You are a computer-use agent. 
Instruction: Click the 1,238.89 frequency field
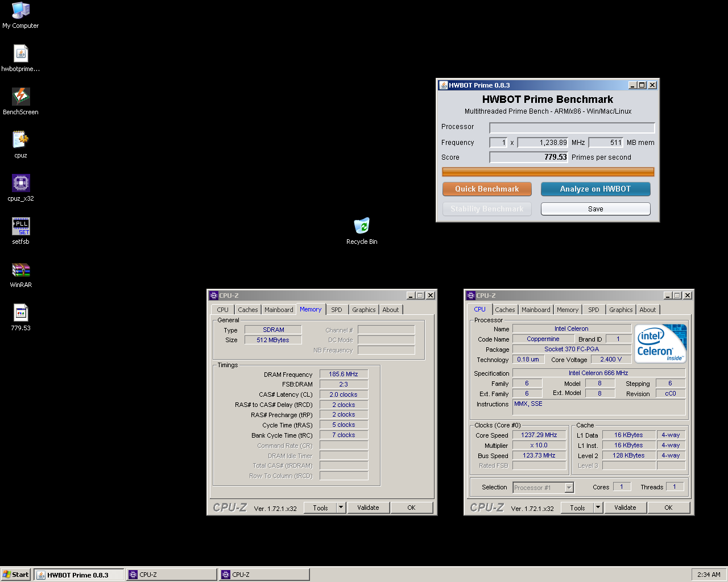543,143
